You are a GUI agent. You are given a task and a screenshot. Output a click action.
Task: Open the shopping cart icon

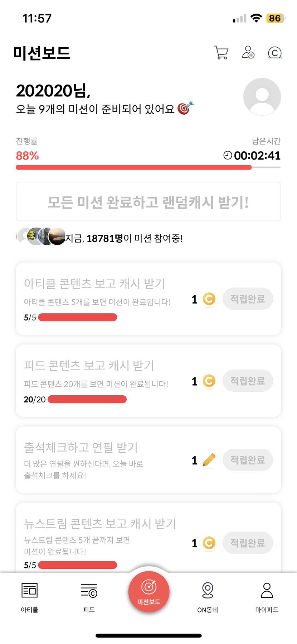coord(221,53)
